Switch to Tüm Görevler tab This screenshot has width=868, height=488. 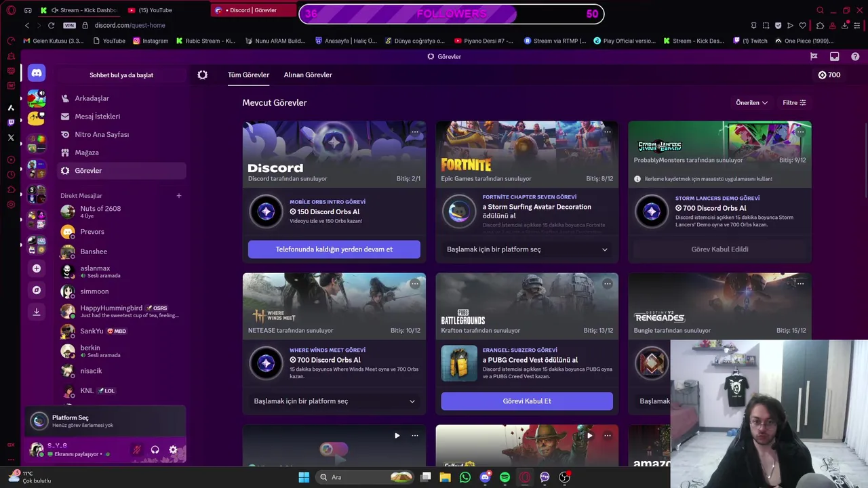[x=248, y=75]
